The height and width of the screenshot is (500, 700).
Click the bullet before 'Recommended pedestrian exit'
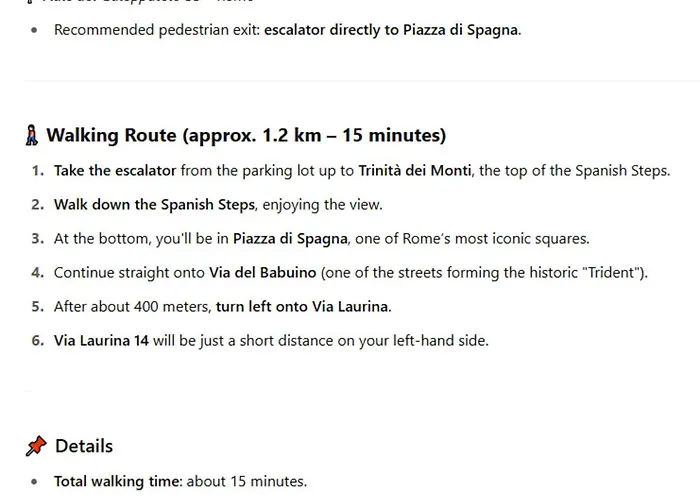click(x=34, y=30)
